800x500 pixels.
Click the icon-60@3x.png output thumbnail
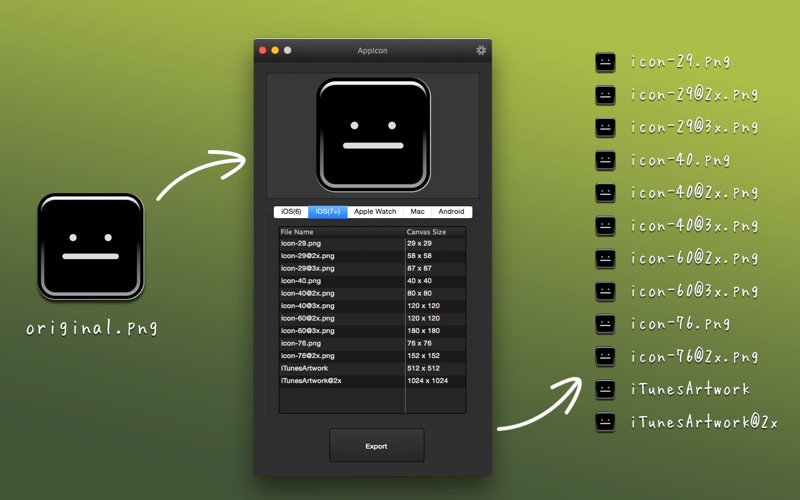[x=605, y=291]
